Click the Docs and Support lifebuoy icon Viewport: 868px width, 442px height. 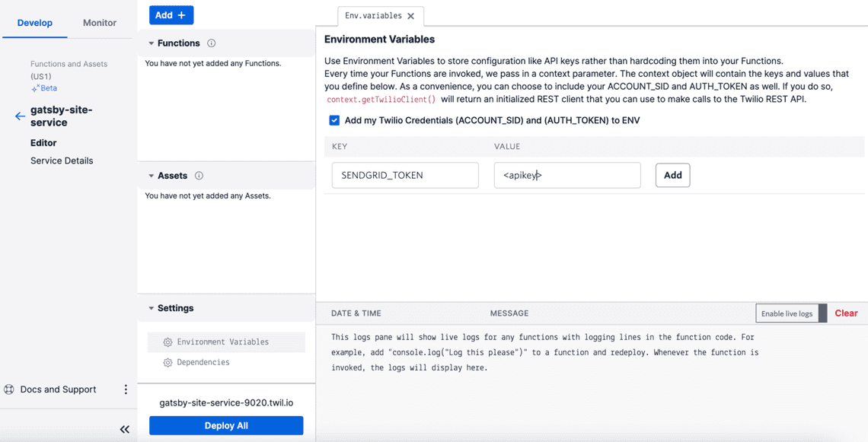pos(9,390)
